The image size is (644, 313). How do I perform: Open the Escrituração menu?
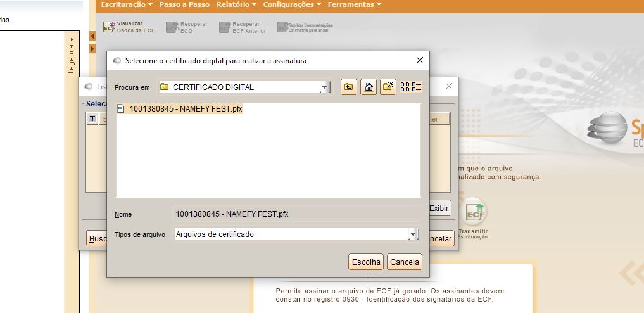(x=127, y=4)
